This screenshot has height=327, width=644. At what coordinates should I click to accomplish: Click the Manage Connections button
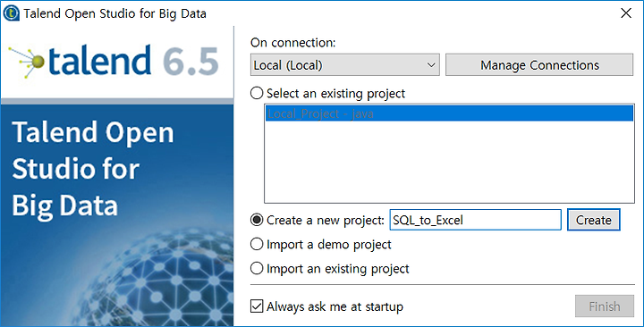[x=539, y=65]
